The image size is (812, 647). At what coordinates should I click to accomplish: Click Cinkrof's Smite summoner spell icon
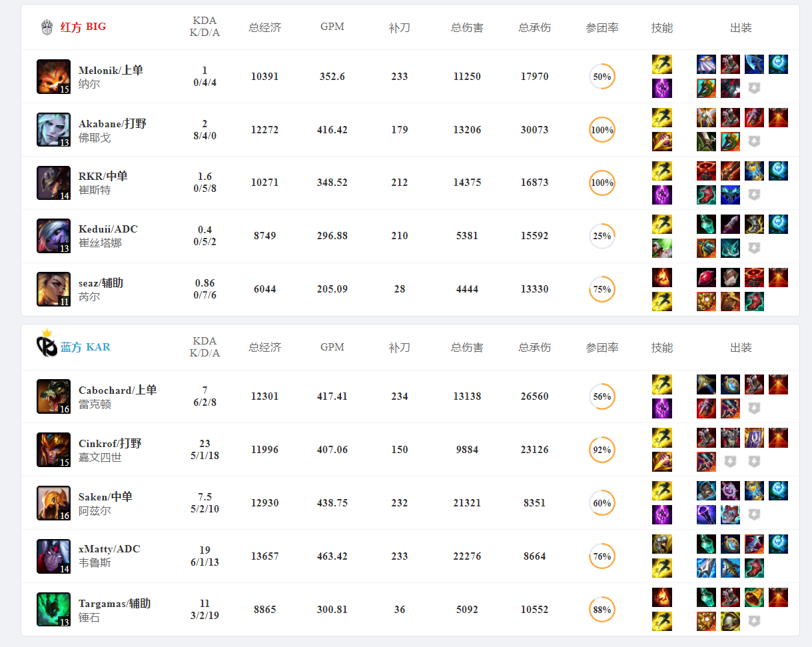662,460
